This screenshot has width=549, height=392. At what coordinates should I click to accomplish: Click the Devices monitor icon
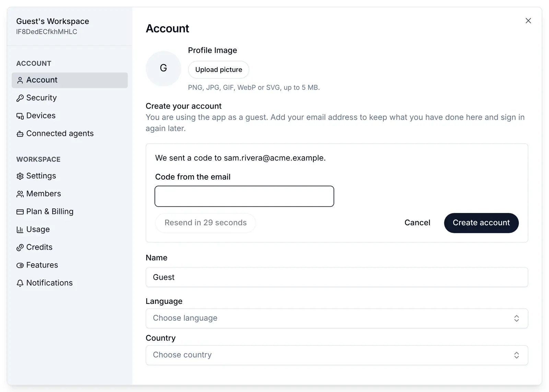point(20,116)
